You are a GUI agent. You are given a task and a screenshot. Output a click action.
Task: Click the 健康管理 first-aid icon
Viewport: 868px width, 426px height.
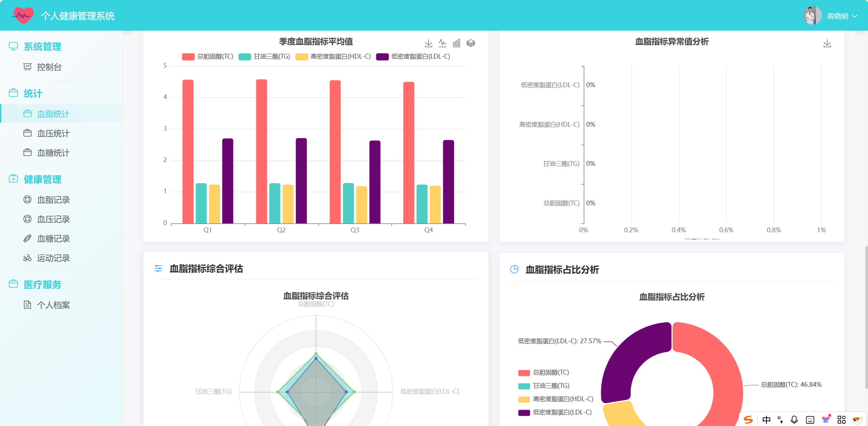13,178
